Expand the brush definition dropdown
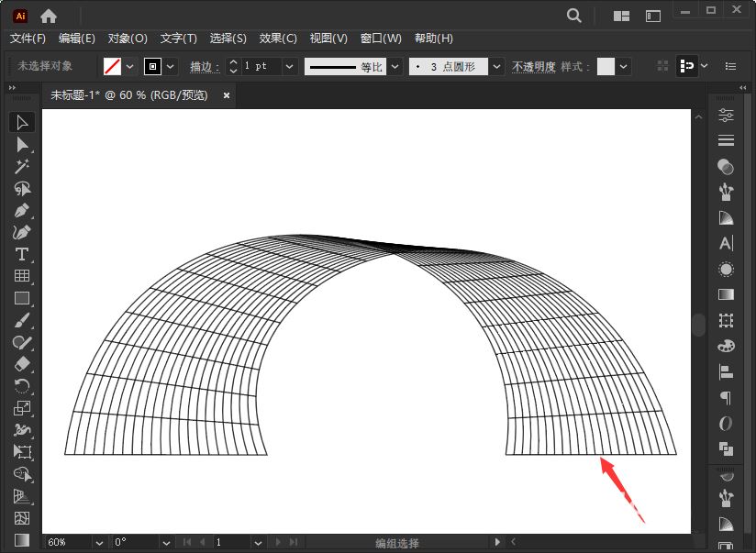756x553 pixels. click(x=495, y=66)
